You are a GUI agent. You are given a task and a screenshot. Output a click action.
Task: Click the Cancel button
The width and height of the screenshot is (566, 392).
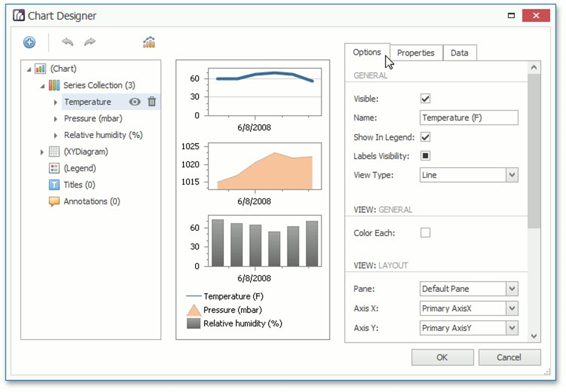(x=509, y=357)
